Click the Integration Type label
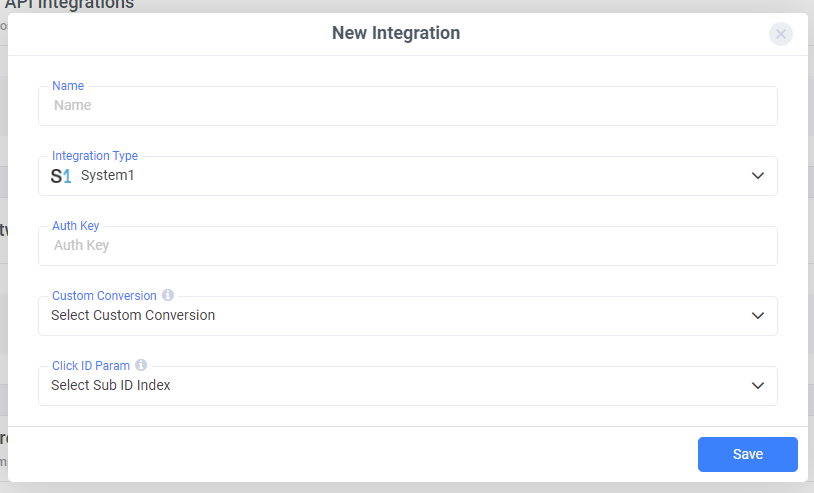This screenshot has height=493, width=814. coord(95,156)
